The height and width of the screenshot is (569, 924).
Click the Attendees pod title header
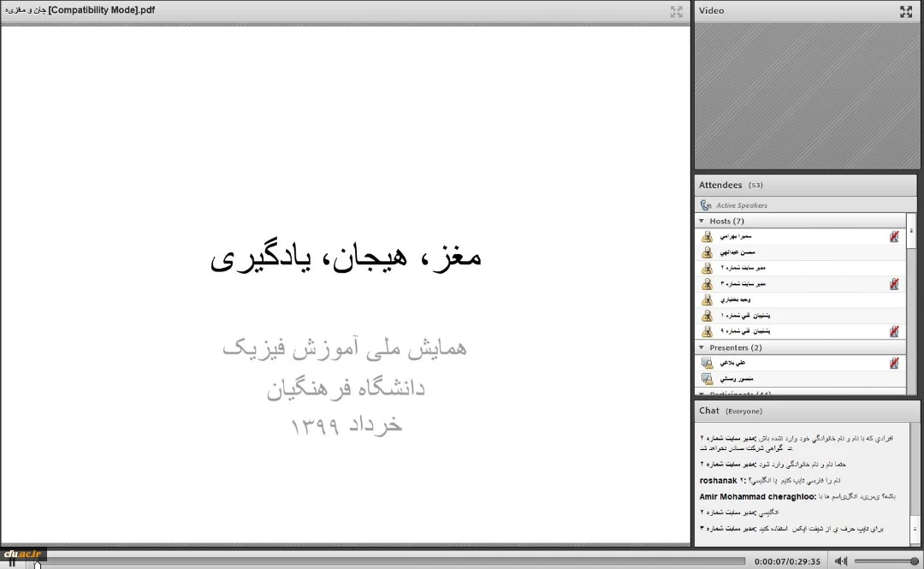pos(720,185)
